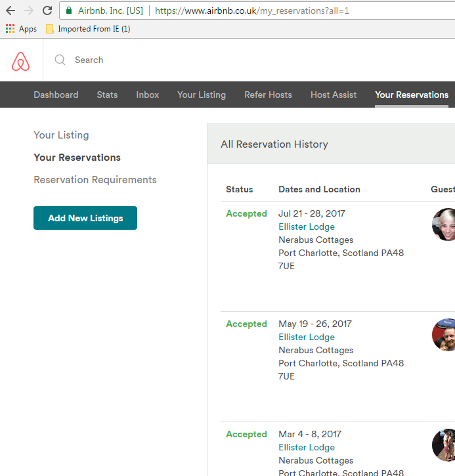Viewport: 455px width, 476px height.
Task: Click the browser back arrow
Action: pos(11,11)
